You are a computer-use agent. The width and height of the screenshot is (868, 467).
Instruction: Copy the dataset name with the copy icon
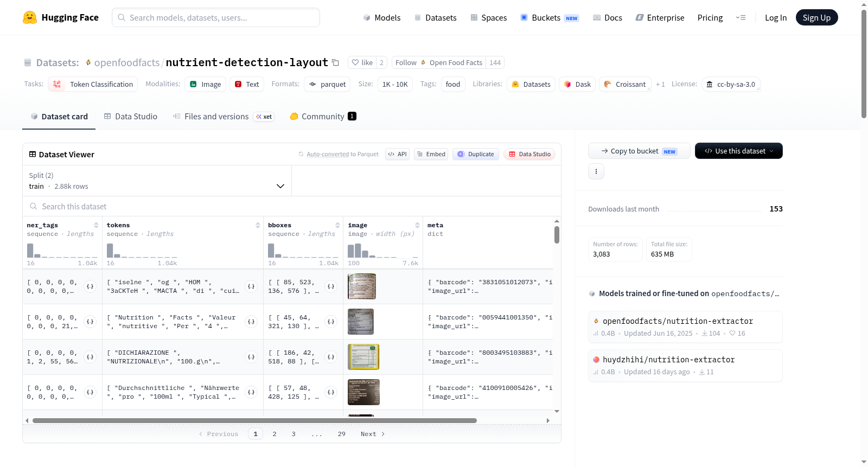coord(335,62)
